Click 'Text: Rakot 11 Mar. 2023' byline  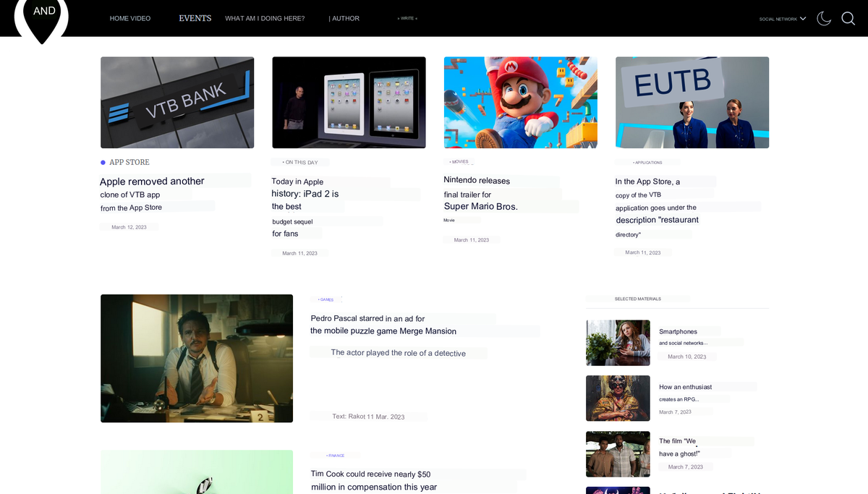coord(368,417)
